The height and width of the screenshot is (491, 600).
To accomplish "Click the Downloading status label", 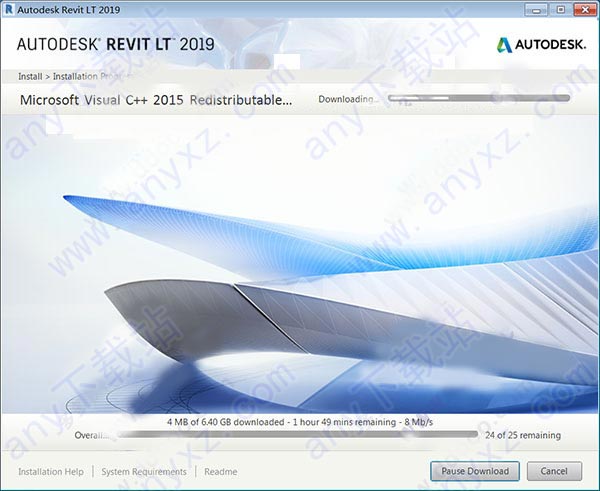I will [348, 99].
